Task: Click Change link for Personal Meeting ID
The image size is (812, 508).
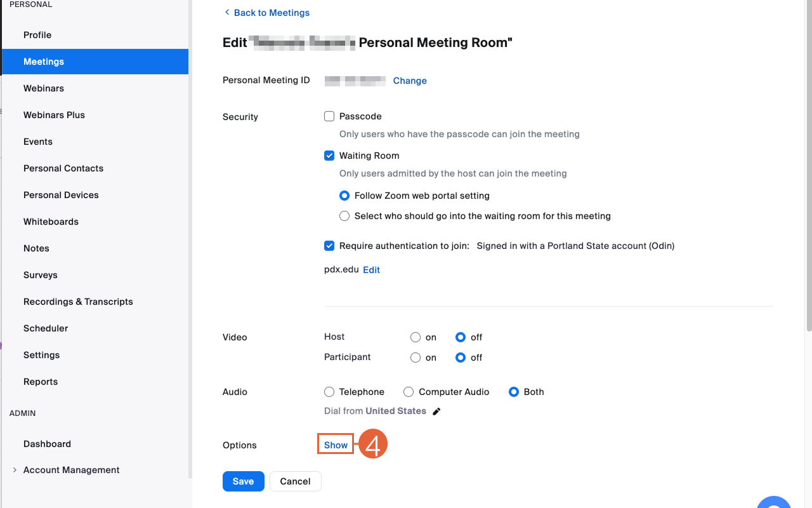Action: 410,81
